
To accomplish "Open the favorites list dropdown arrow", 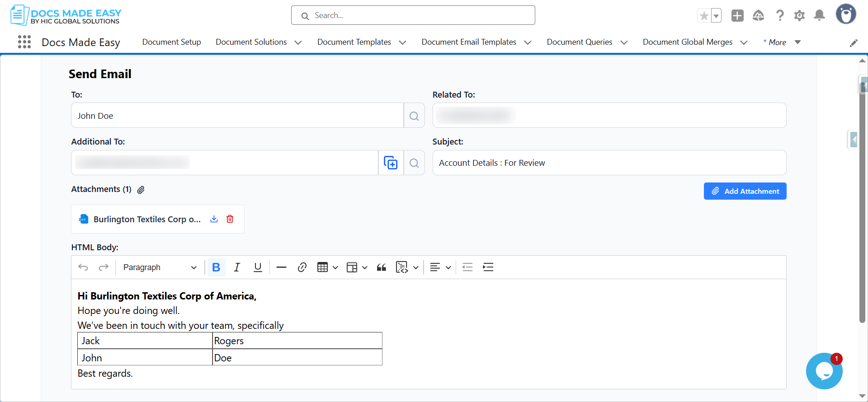I will point(716,16).
